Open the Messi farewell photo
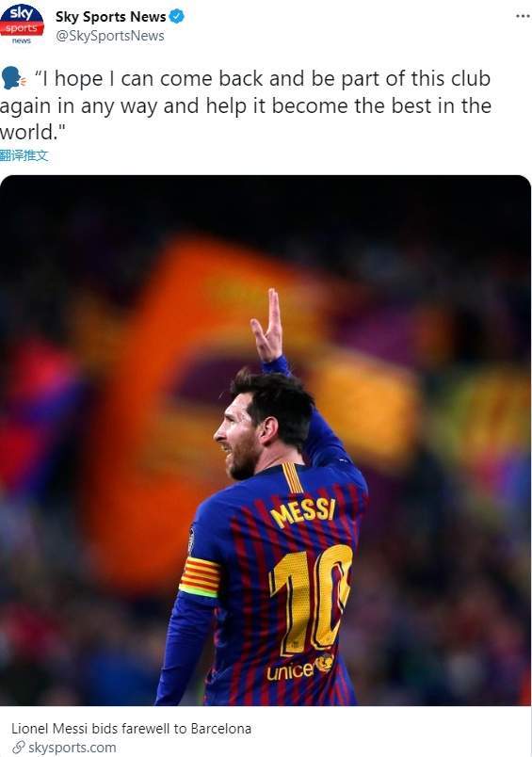The height and width of the screenshot is (757, 532). 266,441
